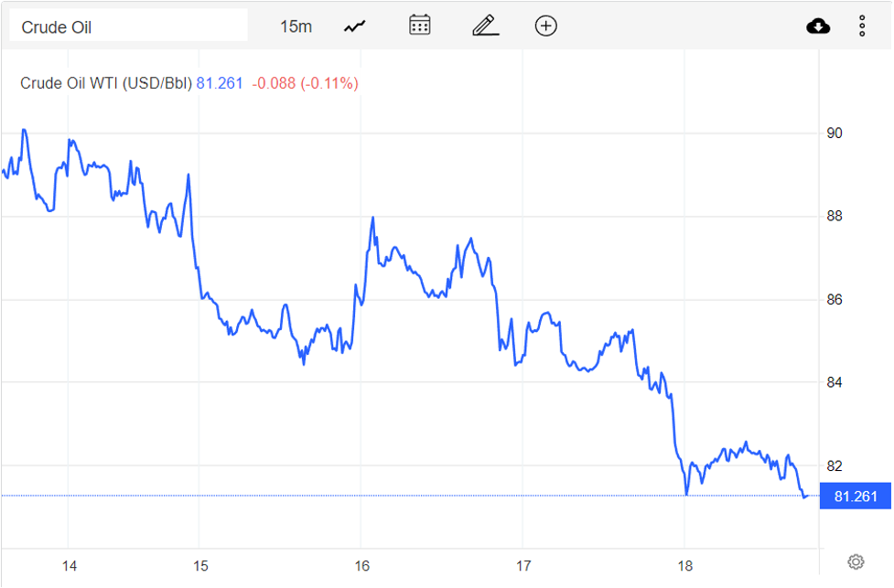Click the 84 price axis label
This screenshot has height=588, width=894.
(x=834, y=382)
